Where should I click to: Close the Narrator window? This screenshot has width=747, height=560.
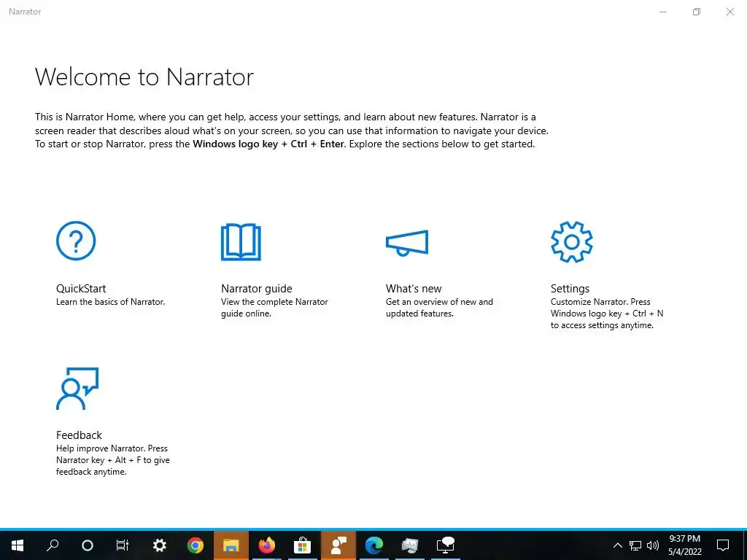[x=729, y=12]
